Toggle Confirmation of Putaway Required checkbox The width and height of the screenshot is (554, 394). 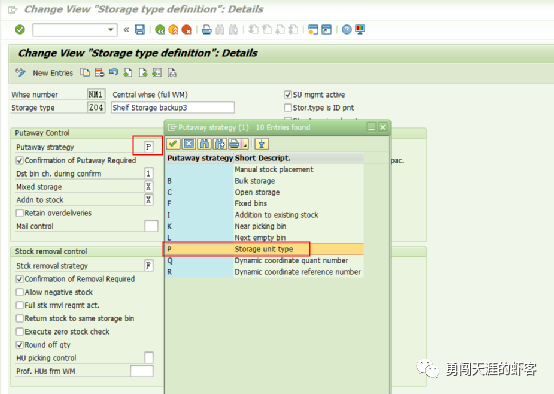20,160
